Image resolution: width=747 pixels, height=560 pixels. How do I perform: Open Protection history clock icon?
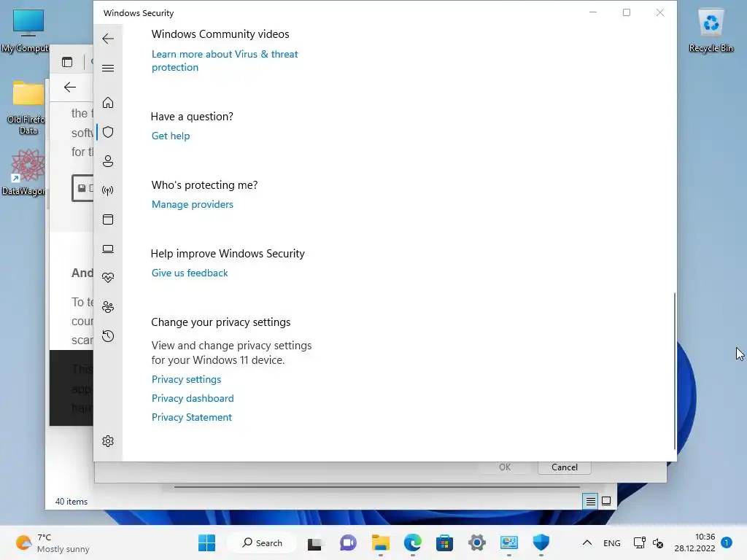108,336
